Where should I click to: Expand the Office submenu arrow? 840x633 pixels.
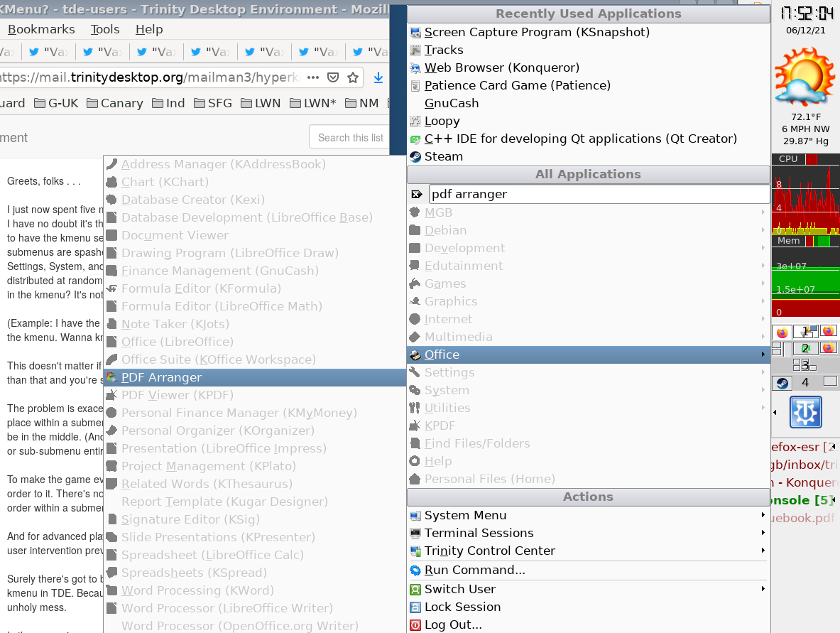[x=763, y=355]
